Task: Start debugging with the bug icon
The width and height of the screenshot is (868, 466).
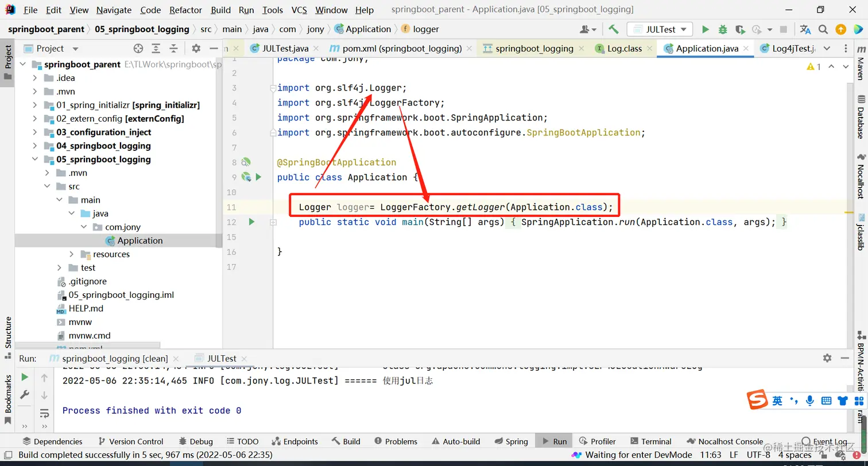Action: click(723, 29)
